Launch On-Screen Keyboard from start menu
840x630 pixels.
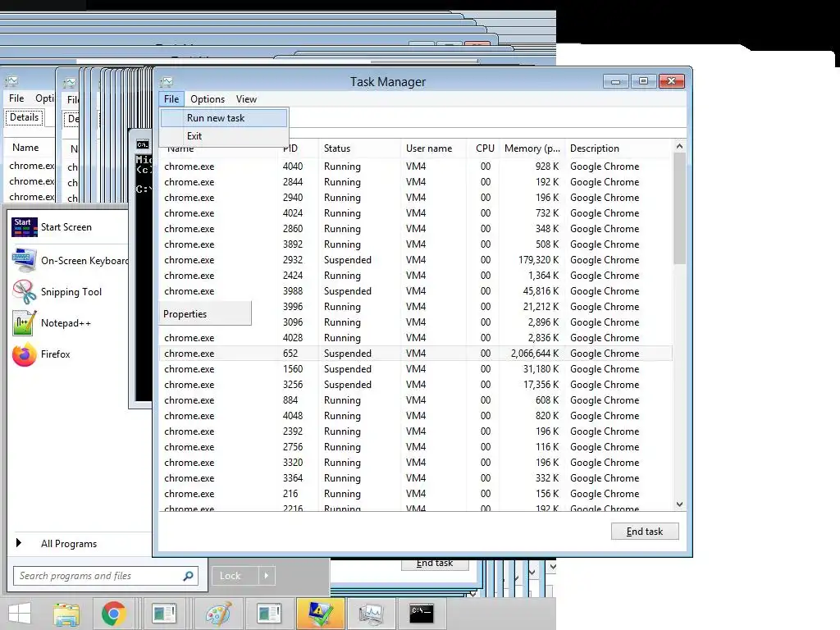71,261
